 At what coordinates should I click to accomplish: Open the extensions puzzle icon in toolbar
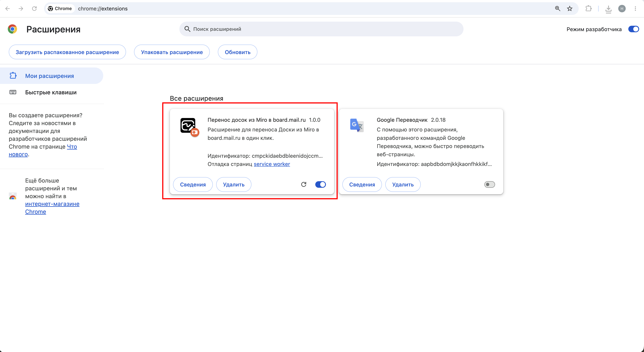pos(589,9)
